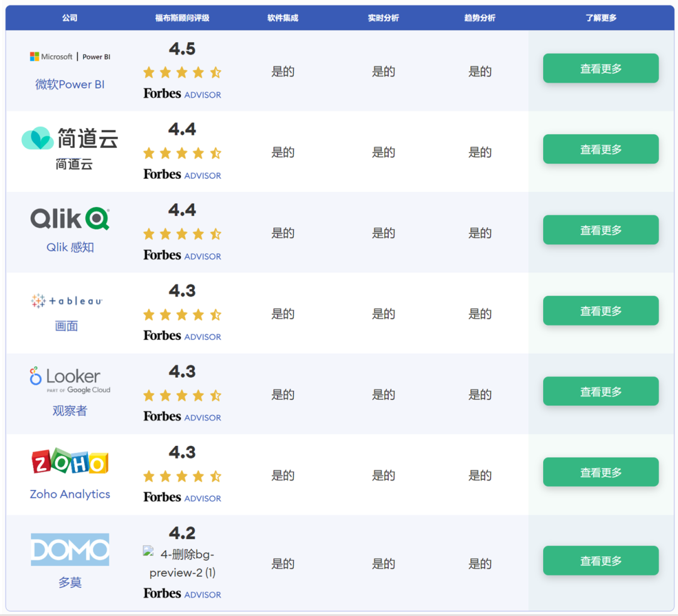Click the star rating in Qlik row
This screenshot has width=678, height=616.
182,234
